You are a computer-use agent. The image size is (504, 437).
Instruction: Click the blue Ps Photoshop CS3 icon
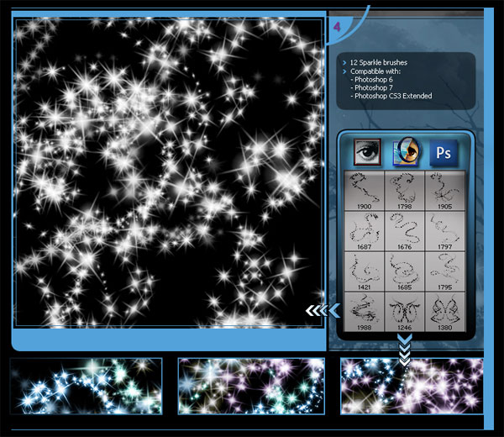[444, 152]
